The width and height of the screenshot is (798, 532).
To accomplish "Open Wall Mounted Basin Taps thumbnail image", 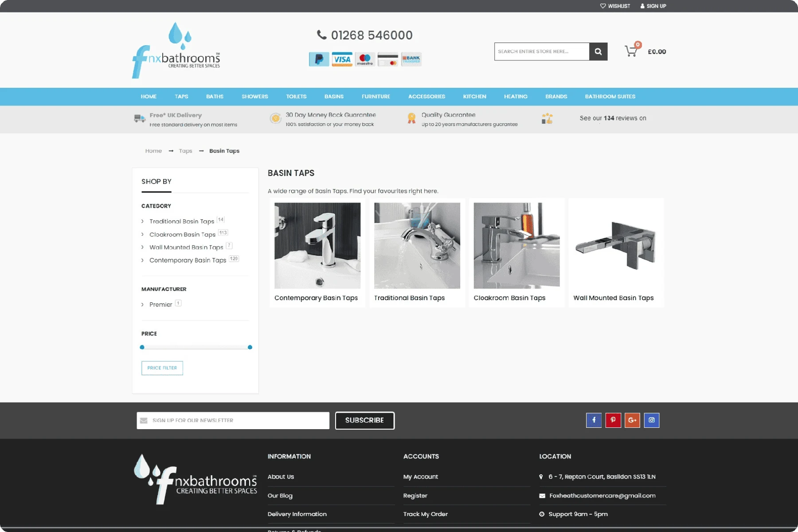I will pos(616,246).
